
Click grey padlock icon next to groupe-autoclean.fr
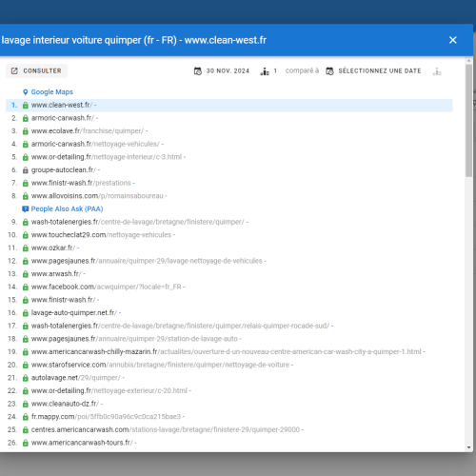point(26,170)
